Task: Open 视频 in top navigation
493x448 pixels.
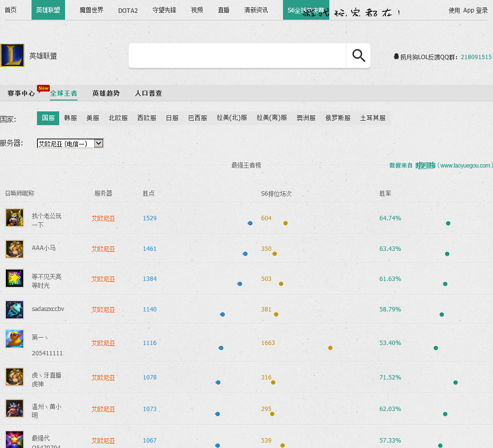Action: (197, 10)
